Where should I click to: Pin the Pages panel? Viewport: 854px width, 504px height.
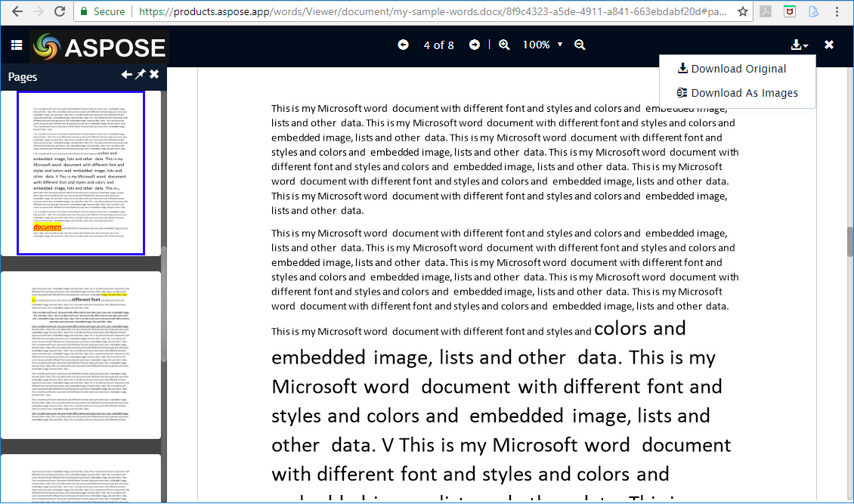pyautogui.click(x=141, y=74)
